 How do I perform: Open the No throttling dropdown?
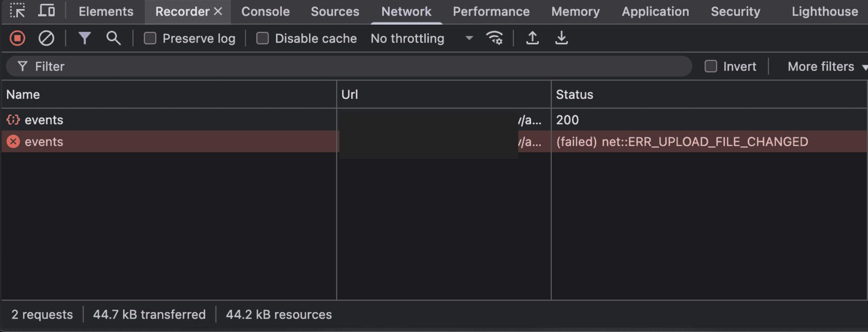421,38
